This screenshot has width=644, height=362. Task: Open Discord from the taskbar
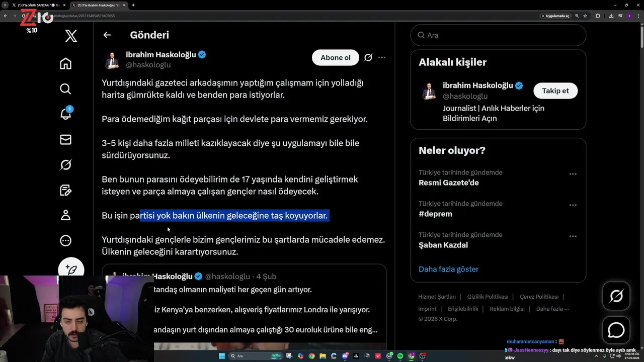[x=345, y=356]
